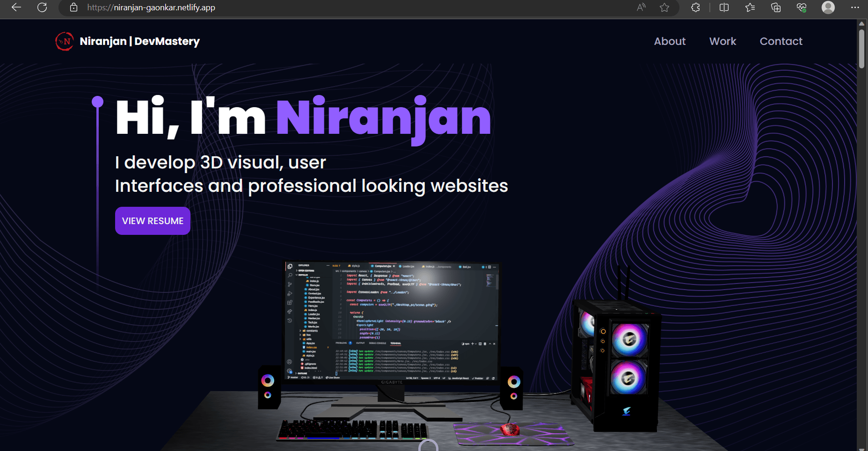Open Settings and more menu
Viewport: 868px width, 451px height.
coord(855,7)
